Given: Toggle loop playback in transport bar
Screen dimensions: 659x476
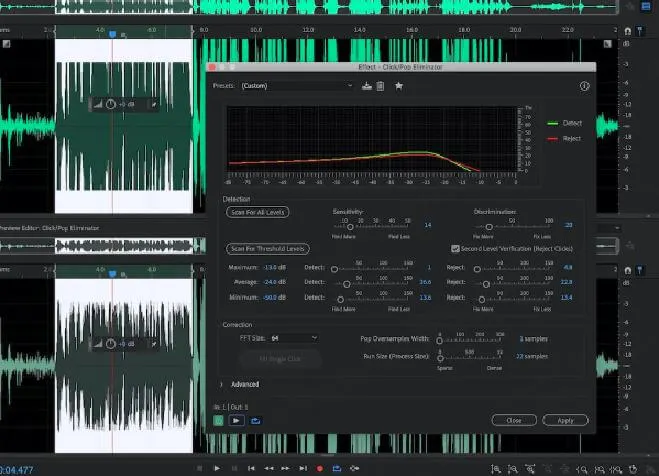Looking at the screenshot, I should (337, 468).
